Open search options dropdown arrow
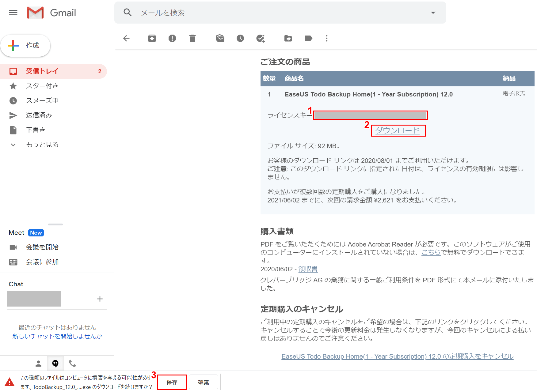Viewport: 537px width, 392px height. coord(433,13)
